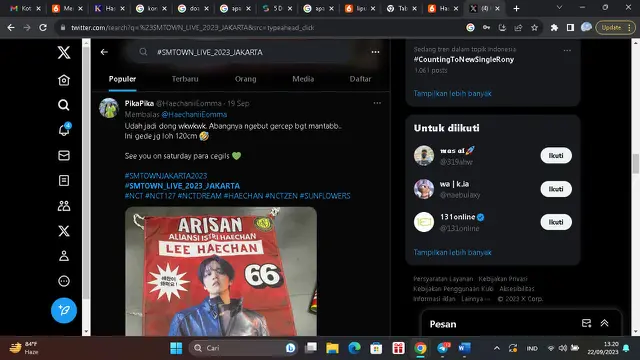The height and width of the screenshot is (360, 640).
Task: Open Aksesibilitas footer link
Action: pos(517,289)
